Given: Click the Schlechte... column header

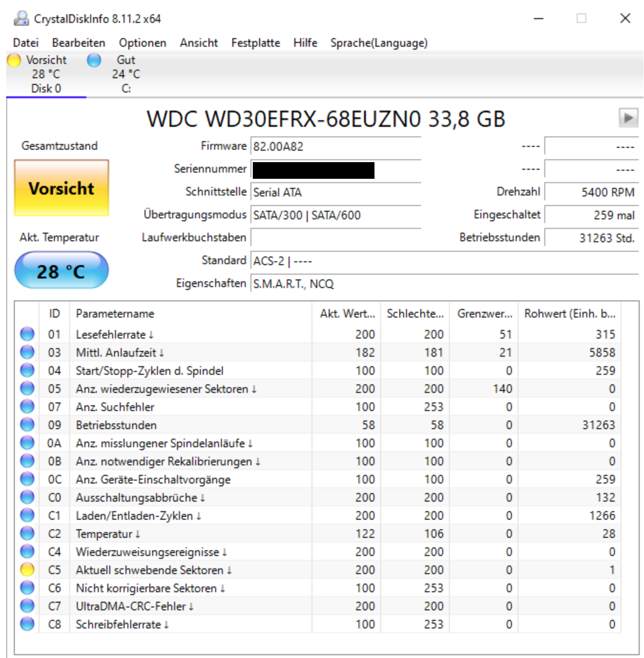Looking at the screenshot, I should click(415, 314).
